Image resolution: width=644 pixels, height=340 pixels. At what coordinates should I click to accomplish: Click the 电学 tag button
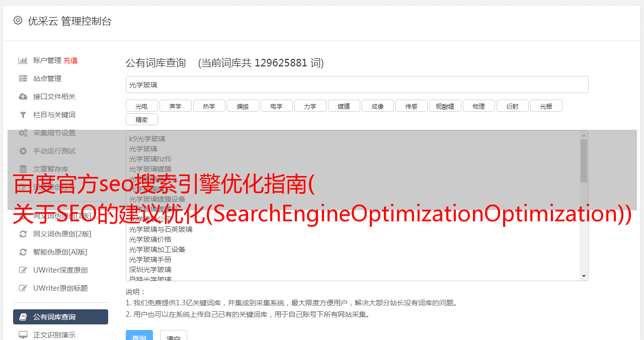[277, 106]
